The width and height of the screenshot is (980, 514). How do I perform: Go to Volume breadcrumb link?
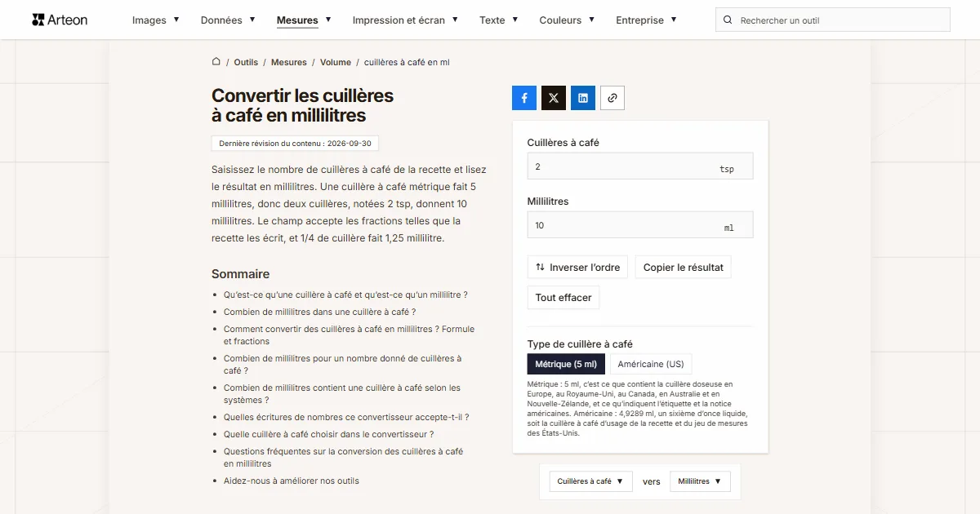coord(336,62)
